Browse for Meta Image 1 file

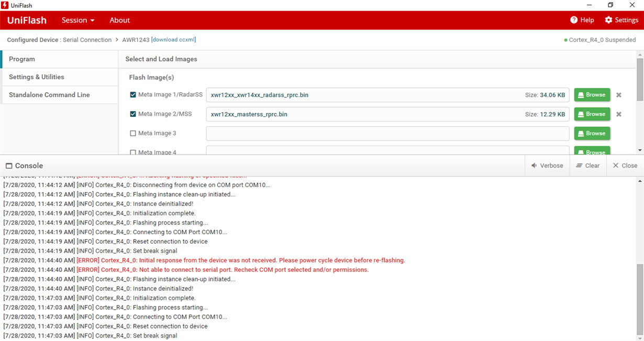coord(592,95)
